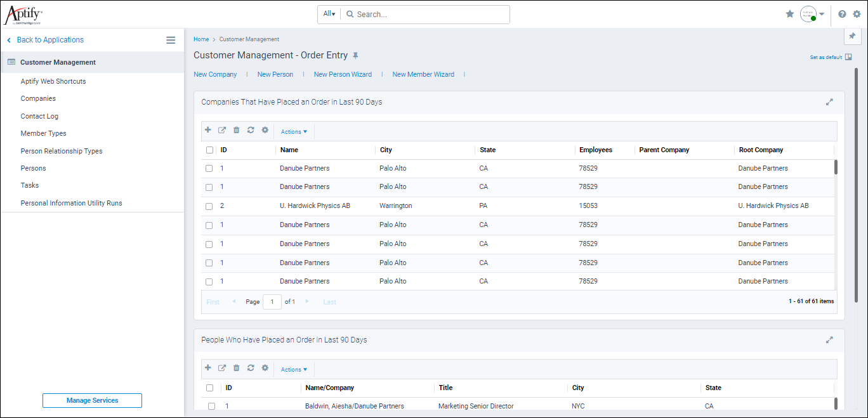Open Member Types in sidebar
This screenshot has width=868, height=418.
coord(43,133)
